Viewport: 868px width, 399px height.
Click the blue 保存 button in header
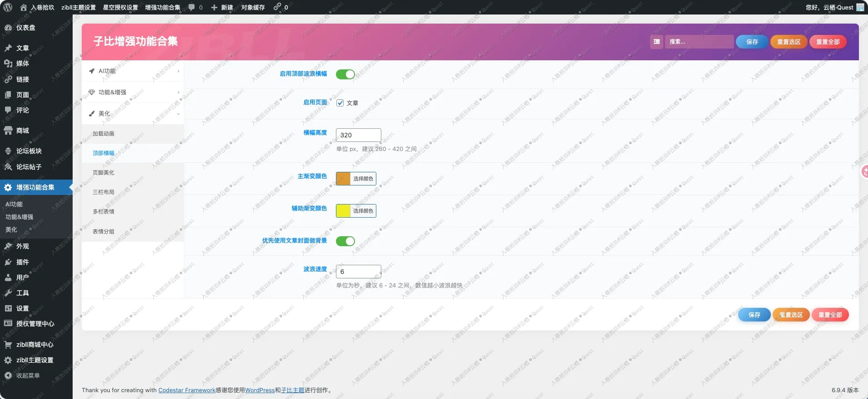[x=752, y=42]
